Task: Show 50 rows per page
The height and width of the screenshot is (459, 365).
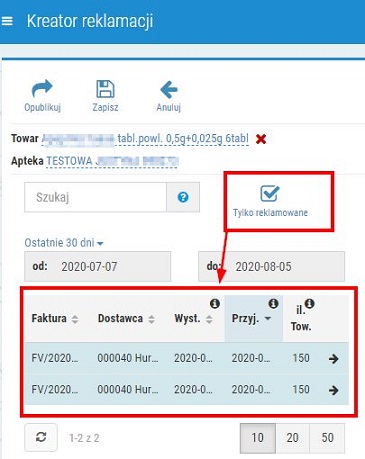Action: click(327, 438)
